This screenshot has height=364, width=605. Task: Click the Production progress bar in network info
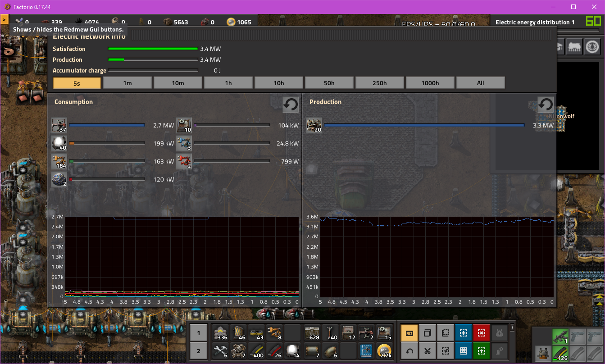(x=153, y=59)
